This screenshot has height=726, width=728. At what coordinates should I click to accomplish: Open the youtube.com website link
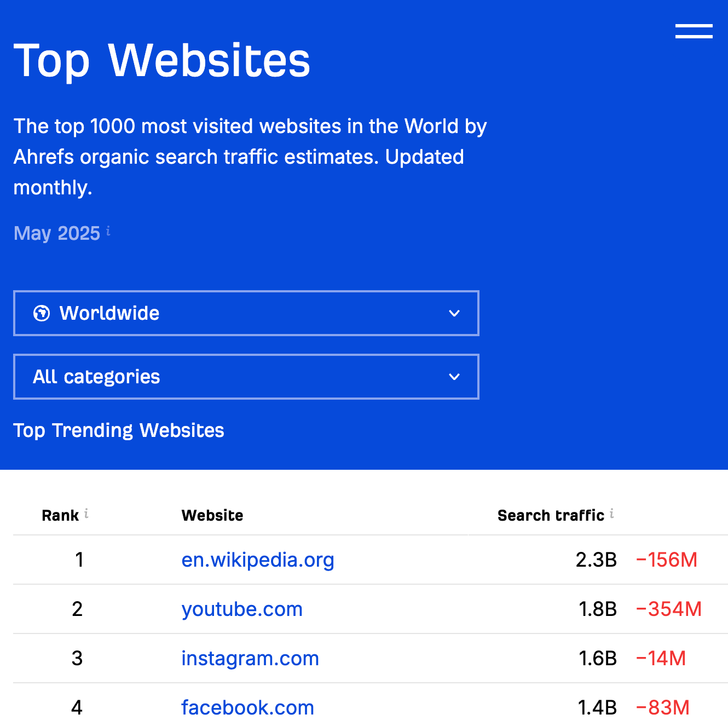pyautogui.click(x=242, y=609)
